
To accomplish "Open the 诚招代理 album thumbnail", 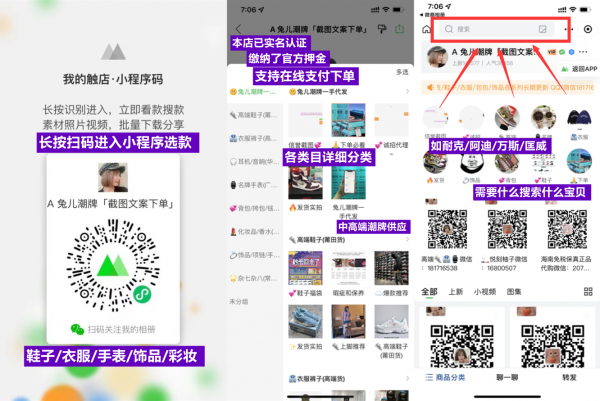I will pos(391,120).
